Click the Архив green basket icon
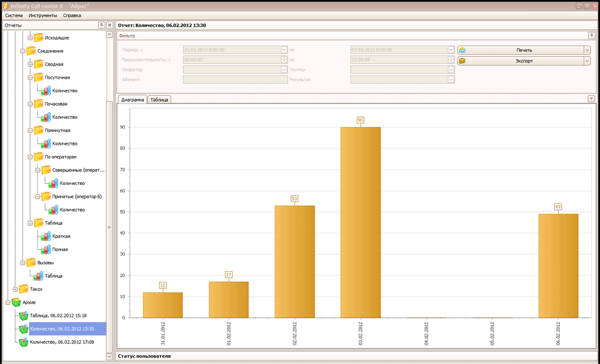This screenshot has width=600, height=364. click(16, 303)
